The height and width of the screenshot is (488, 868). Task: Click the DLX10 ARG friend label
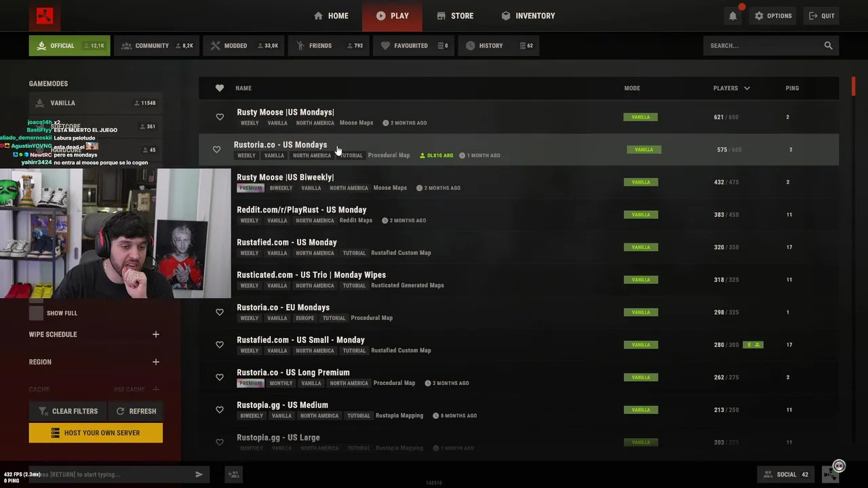(x=436, y=155)
